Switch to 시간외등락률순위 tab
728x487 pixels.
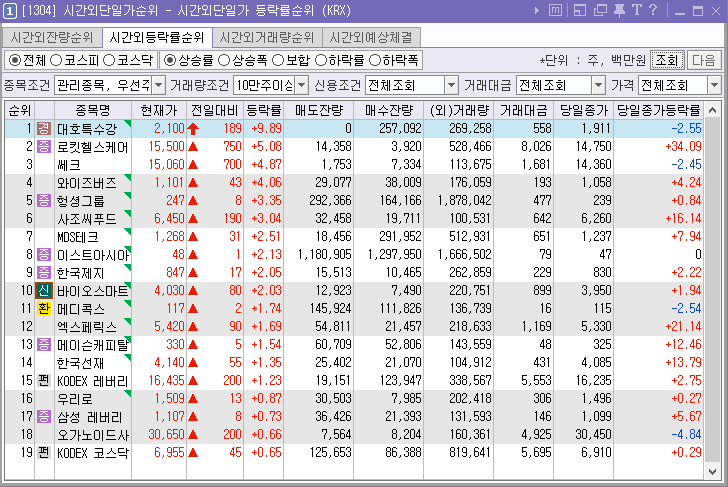[157, 37]
